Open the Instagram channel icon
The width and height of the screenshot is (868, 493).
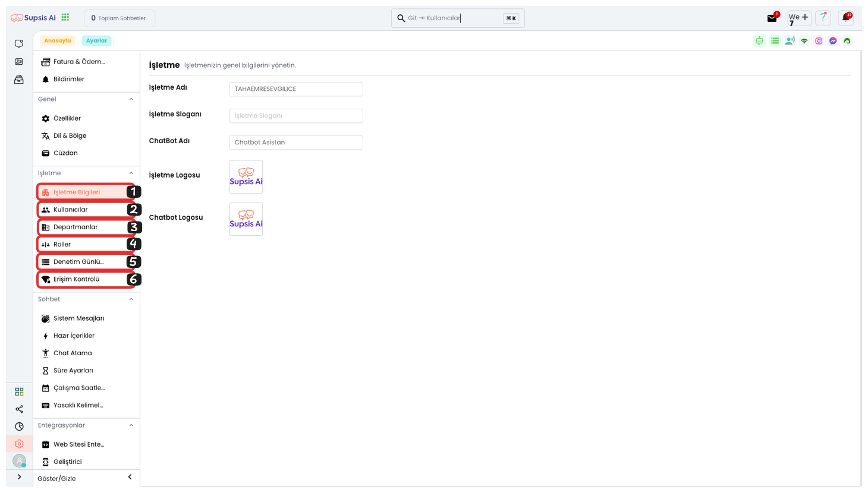click(x=819, y=41)
